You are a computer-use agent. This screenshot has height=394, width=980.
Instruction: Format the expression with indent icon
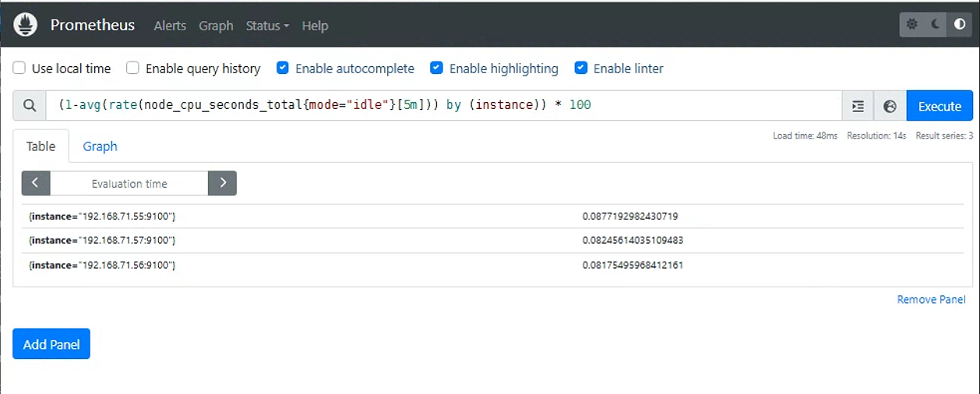[x=858, y=106]
